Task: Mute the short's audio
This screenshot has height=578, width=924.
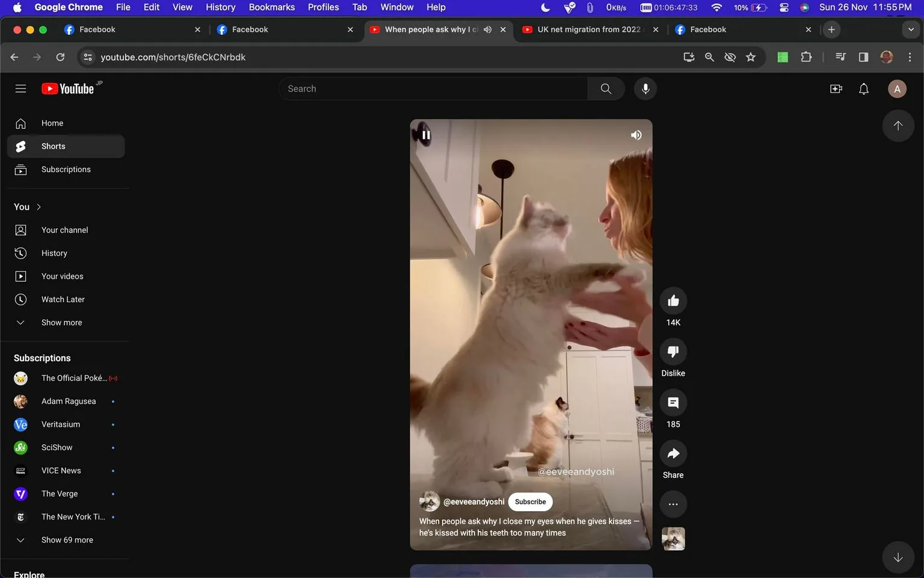Action: [636, 134]
